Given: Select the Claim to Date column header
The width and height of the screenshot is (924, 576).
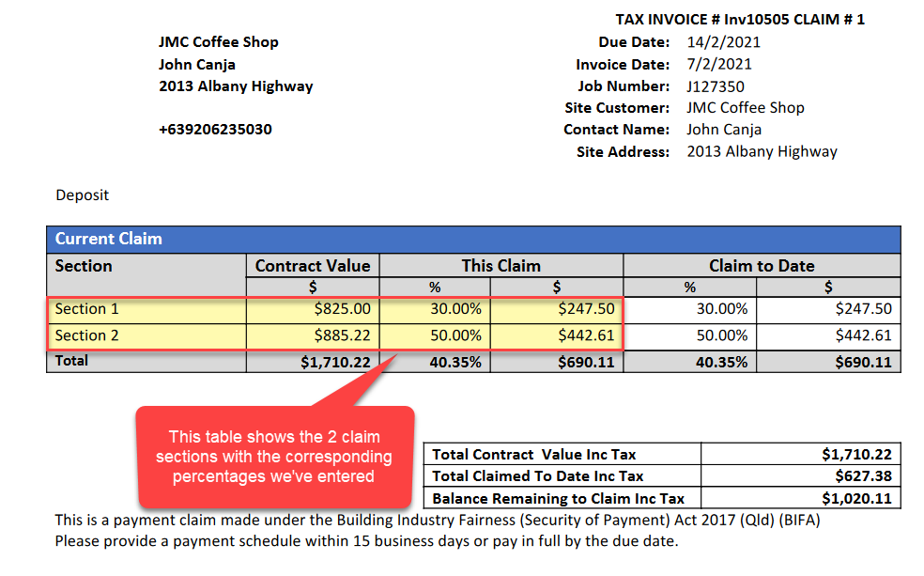Looking at the screenshot, I should pos(762,266).
